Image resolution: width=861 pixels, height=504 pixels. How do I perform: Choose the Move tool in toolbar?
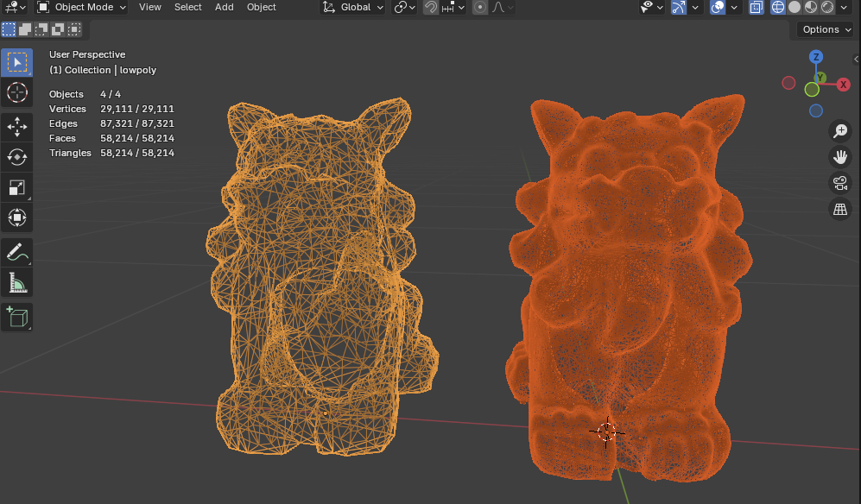pos(17,127)
